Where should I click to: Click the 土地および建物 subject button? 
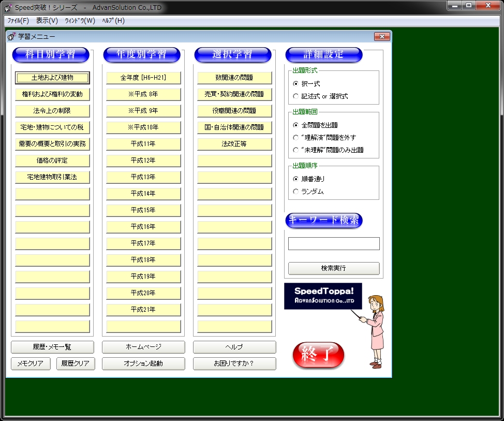pos(52,78)
